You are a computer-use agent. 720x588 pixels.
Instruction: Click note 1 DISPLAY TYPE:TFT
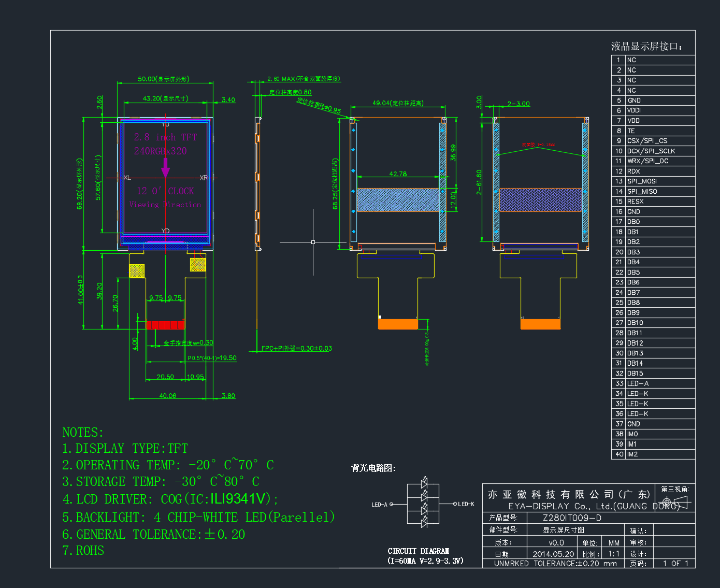click(x=125, y=449)
